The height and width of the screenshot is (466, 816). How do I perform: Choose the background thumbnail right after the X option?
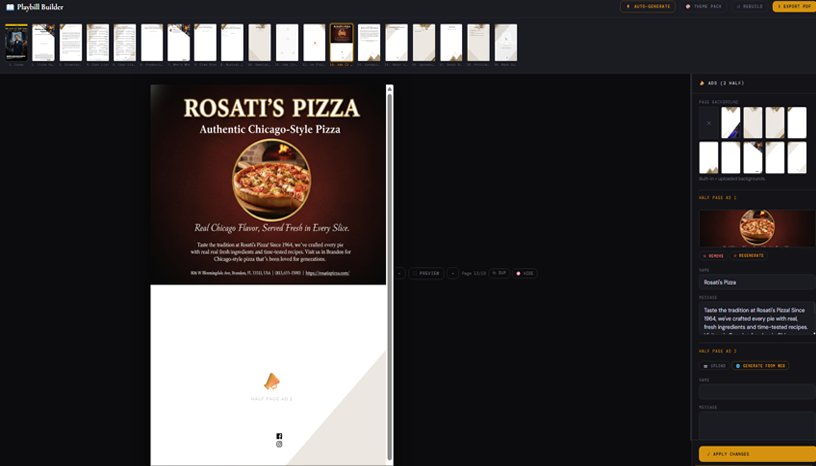pos(731,123)
